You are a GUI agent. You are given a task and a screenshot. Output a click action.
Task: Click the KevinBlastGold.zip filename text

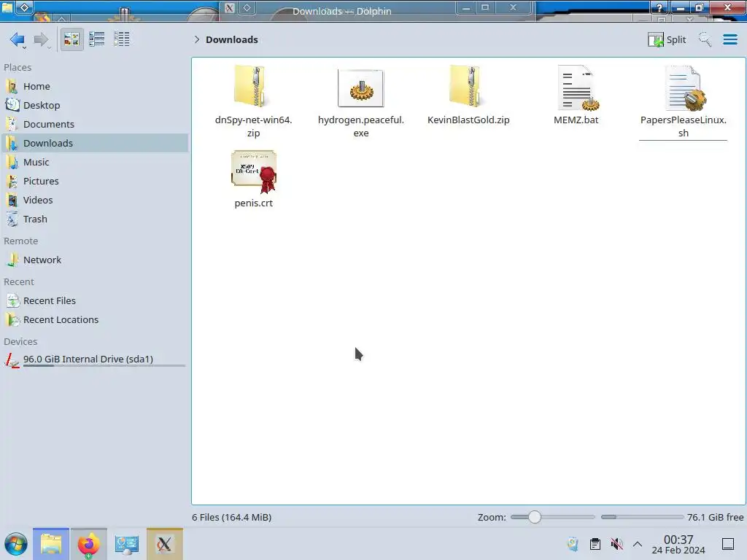pyautogui.click(x=468, y=120)
